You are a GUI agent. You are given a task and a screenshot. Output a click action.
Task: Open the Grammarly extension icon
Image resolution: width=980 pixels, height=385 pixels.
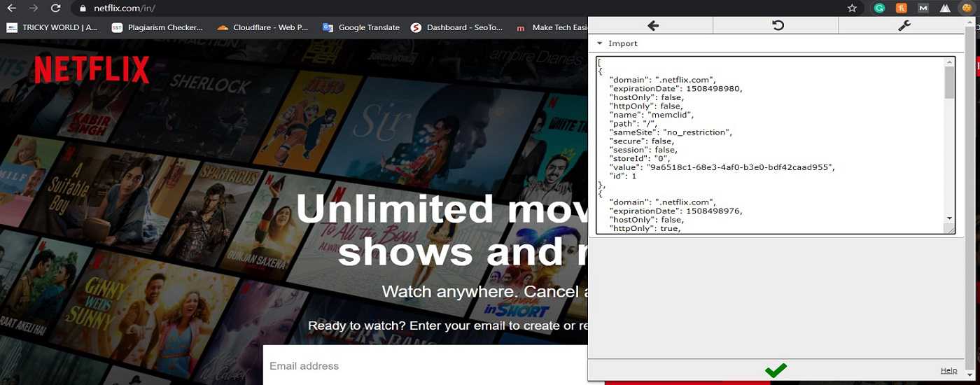point(879,8)
